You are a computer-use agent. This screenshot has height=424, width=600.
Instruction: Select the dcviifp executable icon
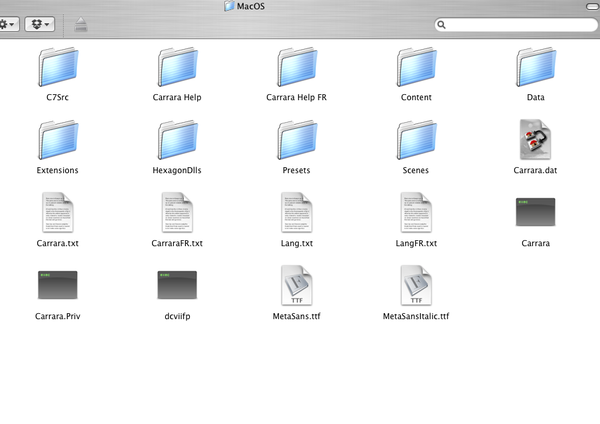pyautogui.click(x=177, y=285)
